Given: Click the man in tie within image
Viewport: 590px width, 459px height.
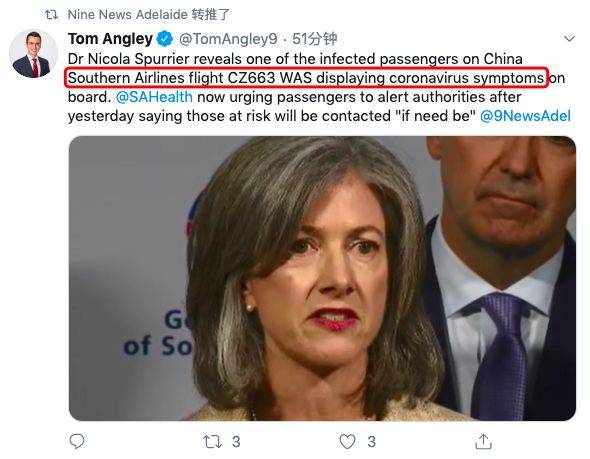Looking at the screenshot, I should click(x=500, y=278).
